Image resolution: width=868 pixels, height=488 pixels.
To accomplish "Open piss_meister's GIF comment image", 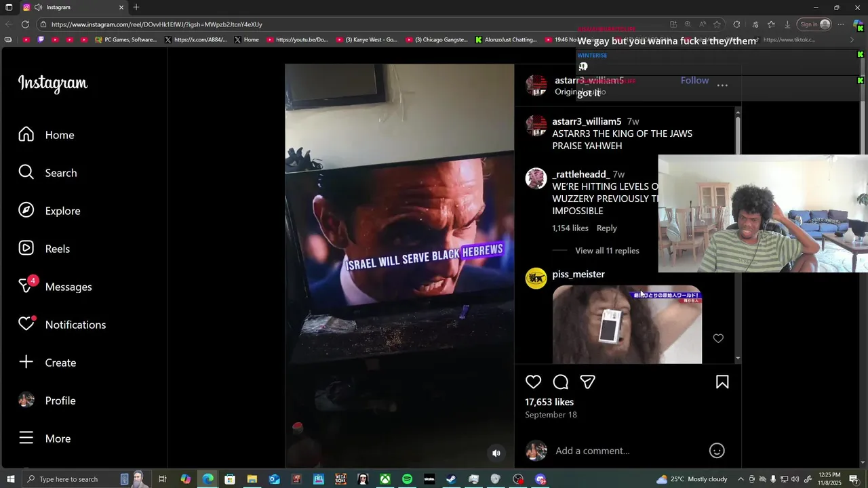I will point(627,325).
